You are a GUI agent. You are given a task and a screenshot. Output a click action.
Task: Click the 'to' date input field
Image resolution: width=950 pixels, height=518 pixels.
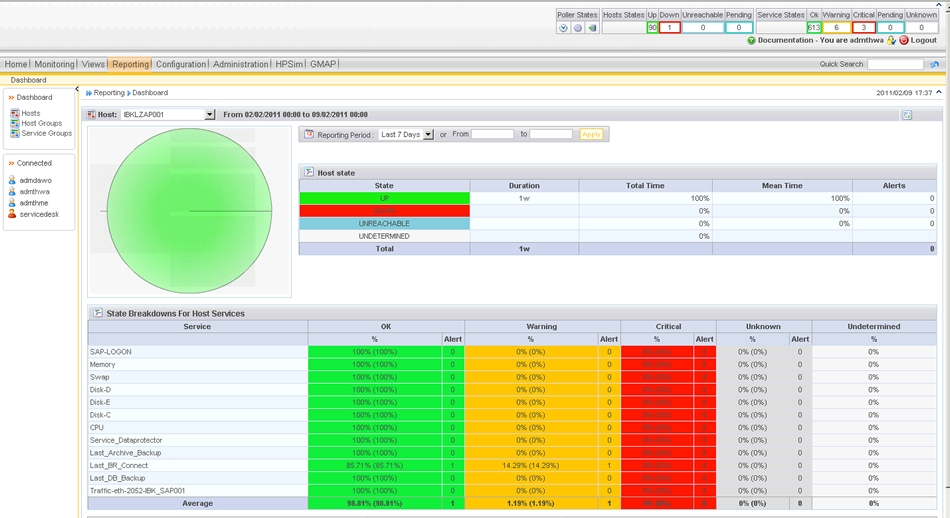point(551,134)
